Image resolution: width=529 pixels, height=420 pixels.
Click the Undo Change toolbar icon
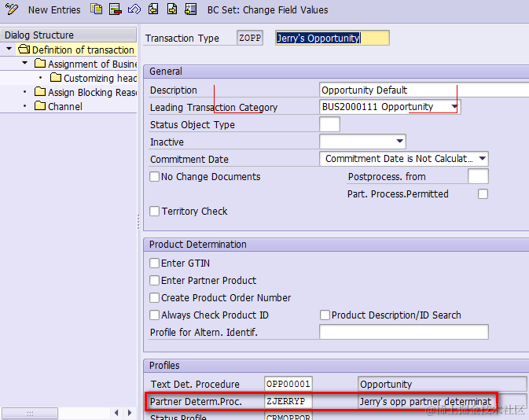[x=134, y=9]
